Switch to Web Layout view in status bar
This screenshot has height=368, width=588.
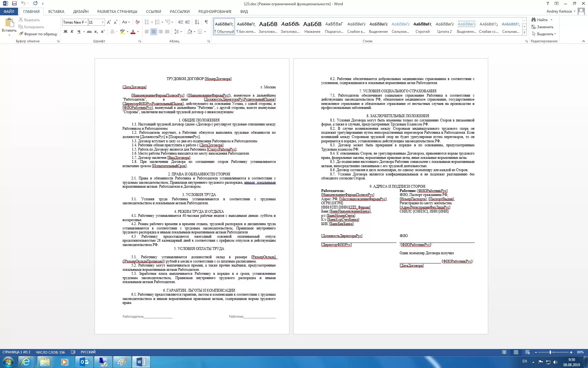pyautogui.click(x=527, y=352)
